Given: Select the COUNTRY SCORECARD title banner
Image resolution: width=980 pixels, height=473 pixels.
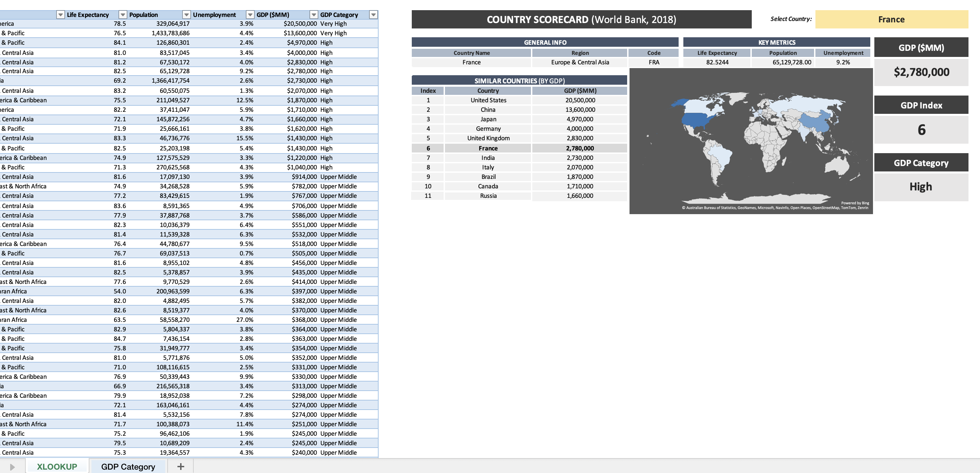Looking at the screenshot, I should point(581,19).
